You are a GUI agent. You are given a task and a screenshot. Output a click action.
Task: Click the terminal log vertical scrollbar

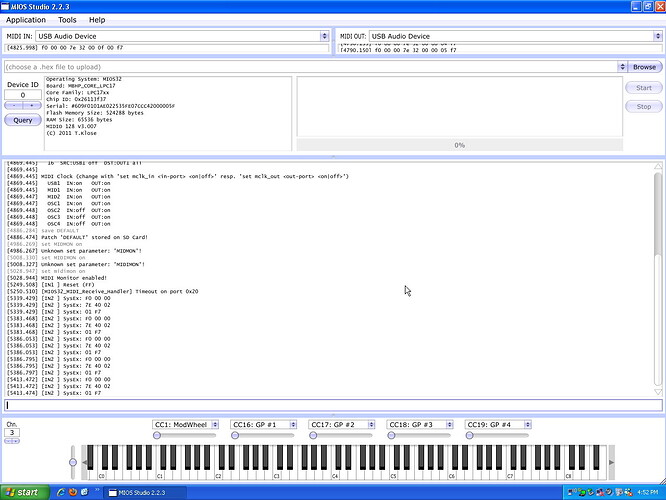pyautogui.click(x=658, y=279)
